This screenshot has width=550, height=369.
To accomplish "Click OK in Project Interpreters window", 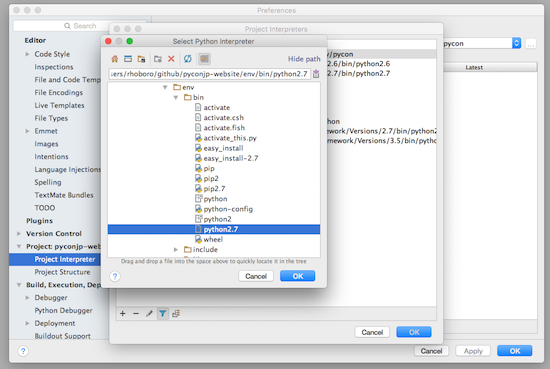I will (x=414, y=332).
